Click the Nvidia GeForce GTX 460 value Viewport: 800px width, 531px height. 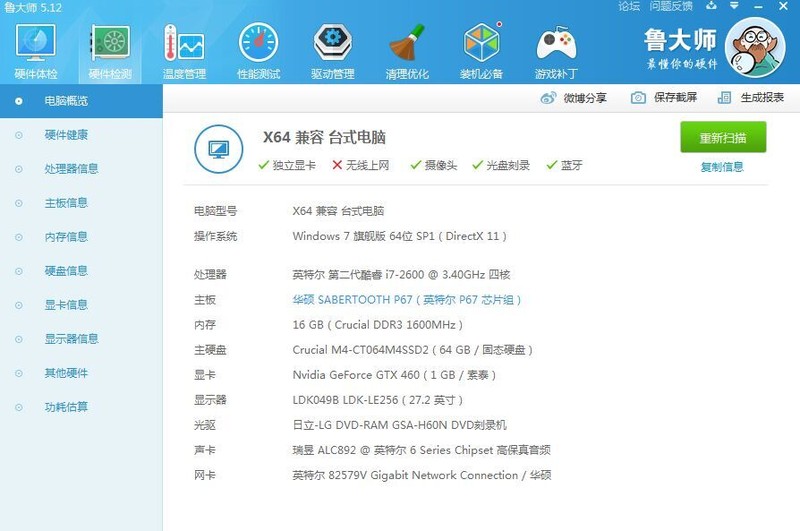click(394, 375)
